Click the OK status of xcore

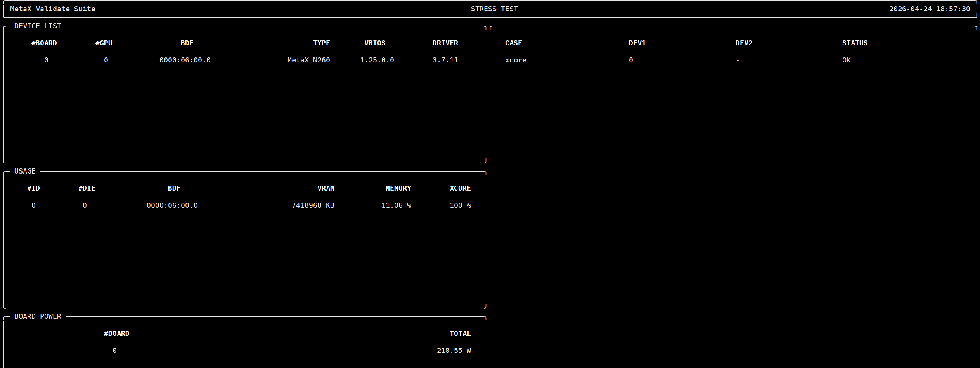coord(847,60)
